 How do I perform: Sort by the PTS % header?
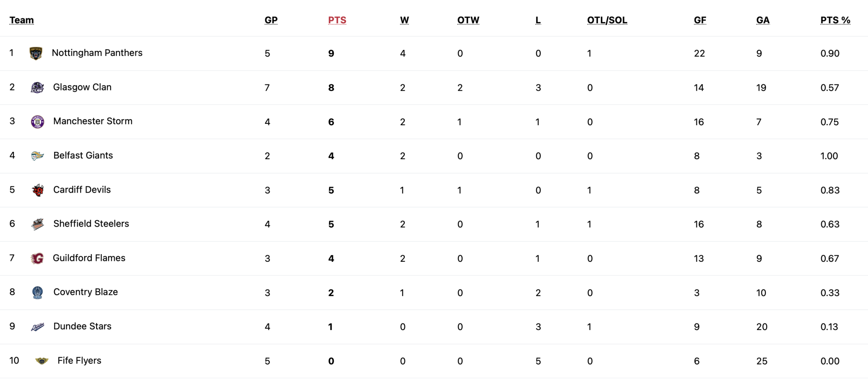(835, 20)
